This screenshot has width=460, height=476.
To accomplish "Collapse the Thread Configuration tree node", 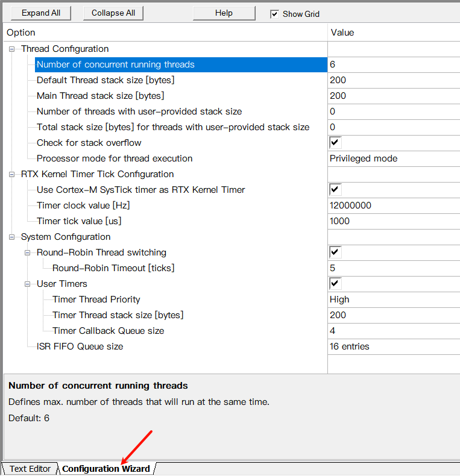I will tap(12, 49).
